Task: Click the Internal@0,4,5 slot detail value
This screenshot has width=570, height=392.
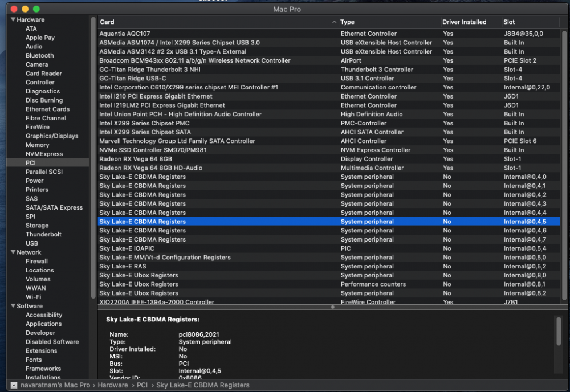Action: click(x=200, y=371)
